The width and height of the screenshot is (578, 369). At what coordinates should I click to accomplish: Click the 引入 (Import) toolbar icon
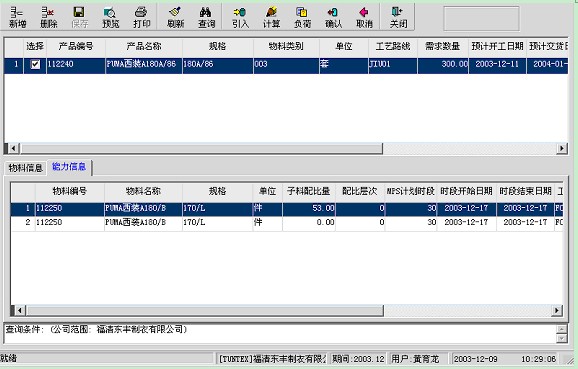tap(240, 17)
